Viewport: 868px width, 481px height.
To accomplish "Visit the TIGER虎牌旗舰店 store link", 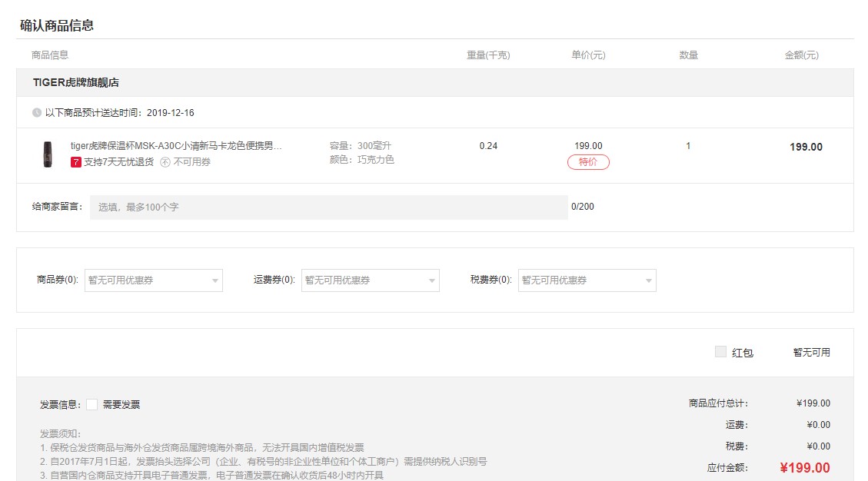I will coord(76,82).
